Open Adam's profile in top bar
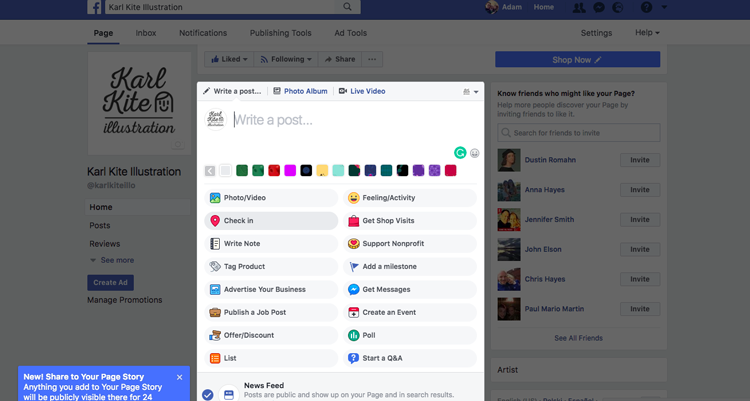This screenshot has width=750, height=401. pyautogui.click(x=504, y=7)
